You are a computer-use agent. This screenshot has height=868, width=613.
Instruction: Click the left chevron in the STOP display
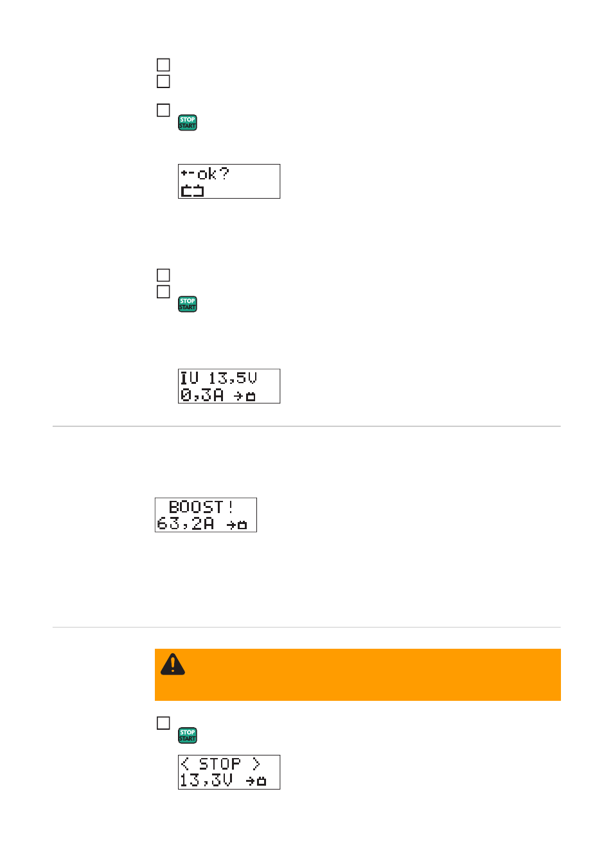pos(185,764)
